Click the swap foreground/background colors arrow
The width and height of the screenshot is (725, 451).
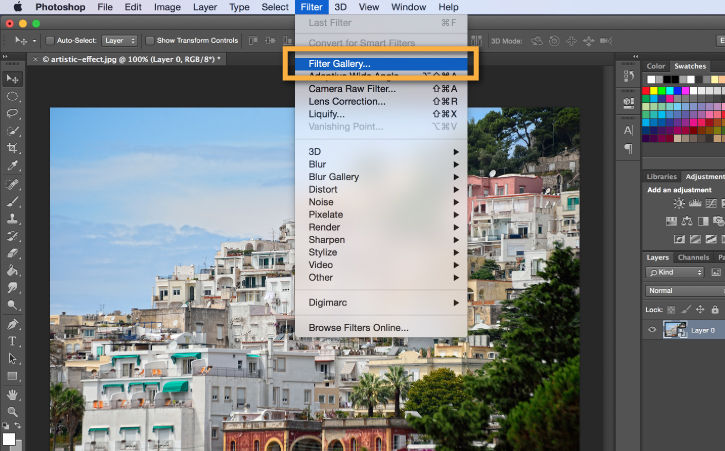(x=18, y=425)
